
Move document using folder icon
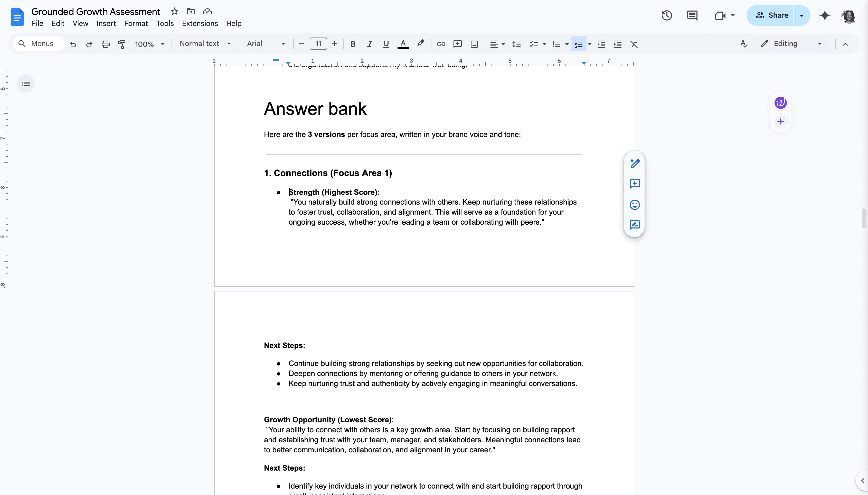[x=191, y=12]
